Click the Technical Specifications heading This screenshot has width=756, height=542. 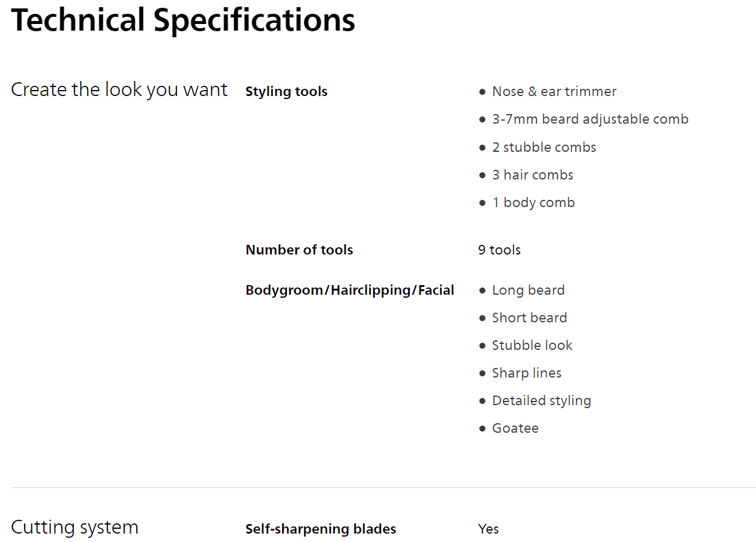183,20
